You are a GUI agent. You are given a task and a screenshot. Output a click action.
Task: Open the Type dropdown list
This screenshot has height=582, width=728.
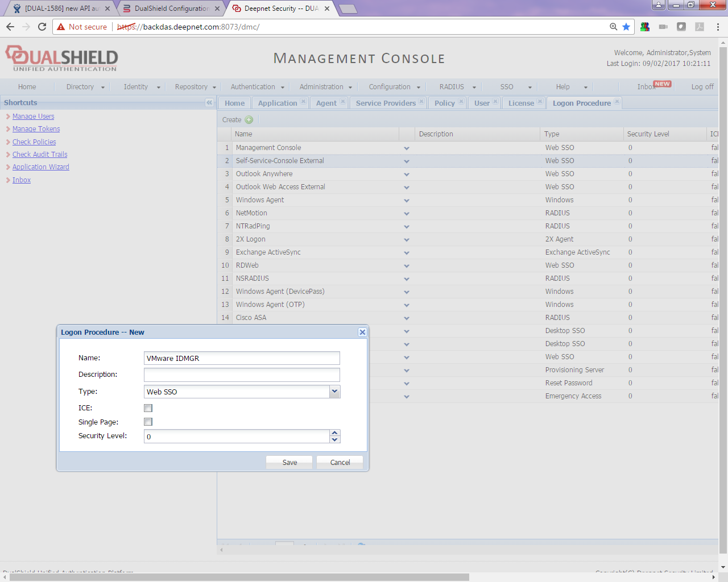click(334, 392)
